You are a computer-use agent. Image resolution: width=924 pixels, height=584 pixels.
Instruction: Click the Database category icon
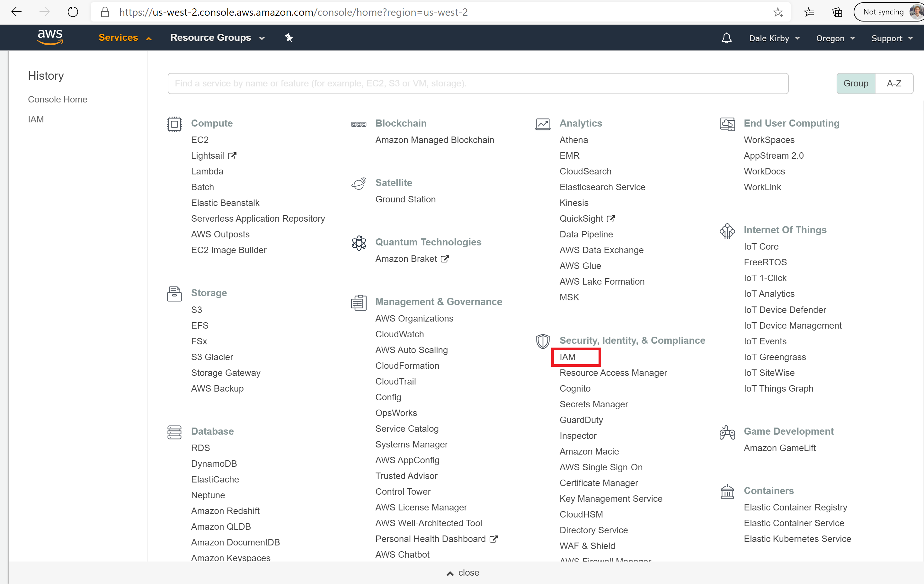174,432
